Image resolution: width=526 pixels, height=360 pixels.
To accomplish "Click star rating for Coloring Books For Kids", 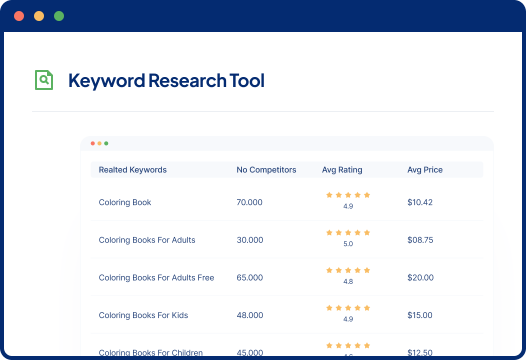I will click(x=348, y=308).
